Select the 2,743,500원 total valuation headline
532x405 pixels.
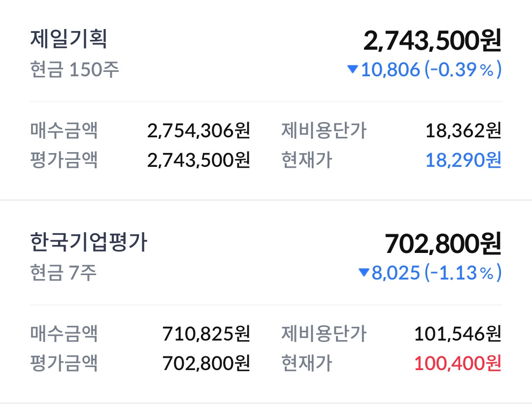432,41
